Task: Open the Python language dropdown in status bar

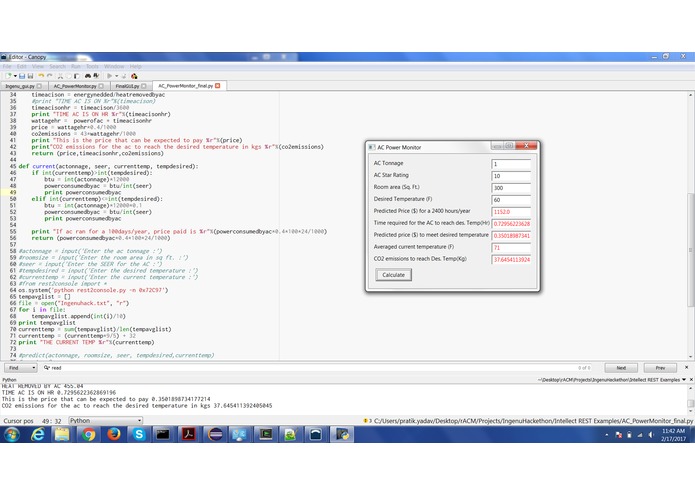Action: point(105,420)
